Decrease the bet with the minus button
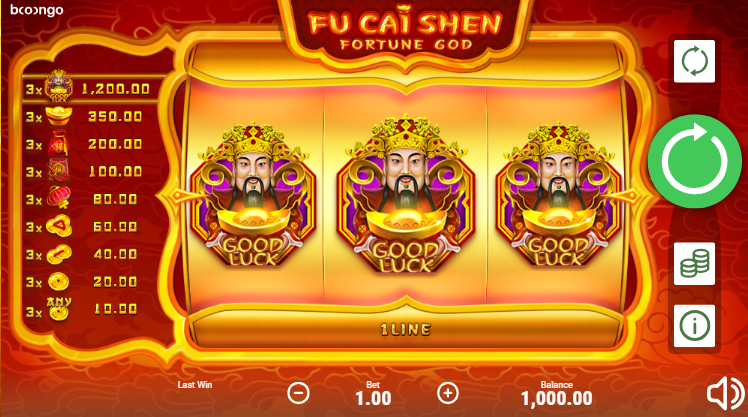The image size is (748, 417). pos(299,394)
